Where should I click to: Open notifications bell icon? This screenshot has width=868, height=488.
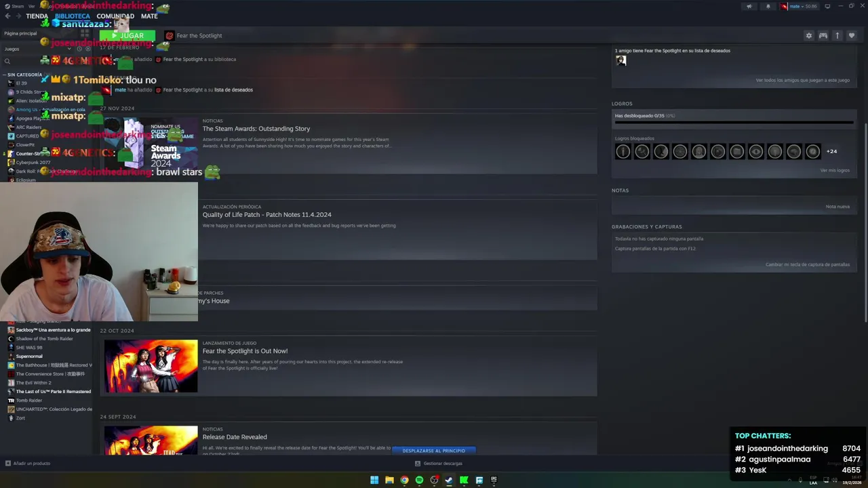[x=768, y=6]
